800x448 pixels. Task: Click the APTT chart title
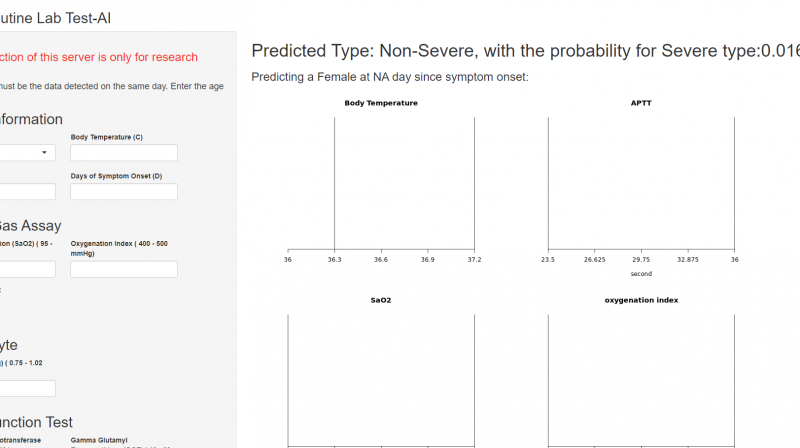[x=641, y=103]
